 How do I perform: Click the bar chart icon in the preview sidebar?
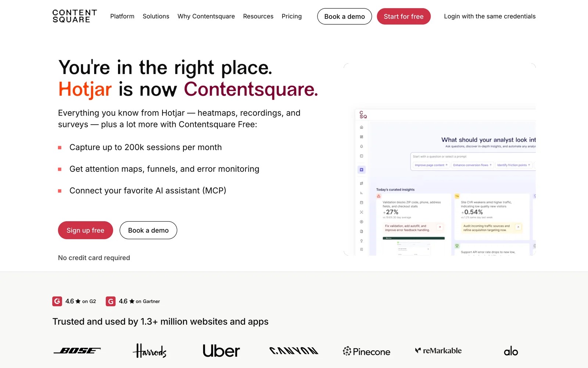362,193
